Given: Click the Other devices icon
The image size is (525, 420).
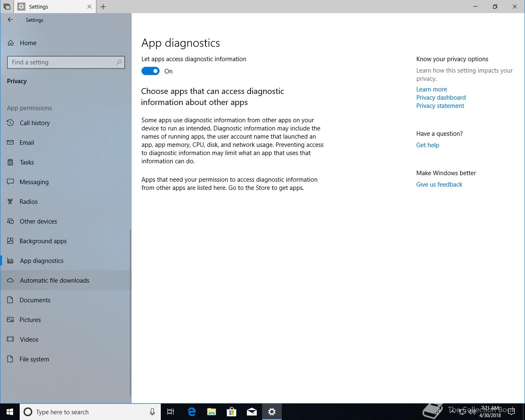Looking at the screenshot, I should 11,221.
